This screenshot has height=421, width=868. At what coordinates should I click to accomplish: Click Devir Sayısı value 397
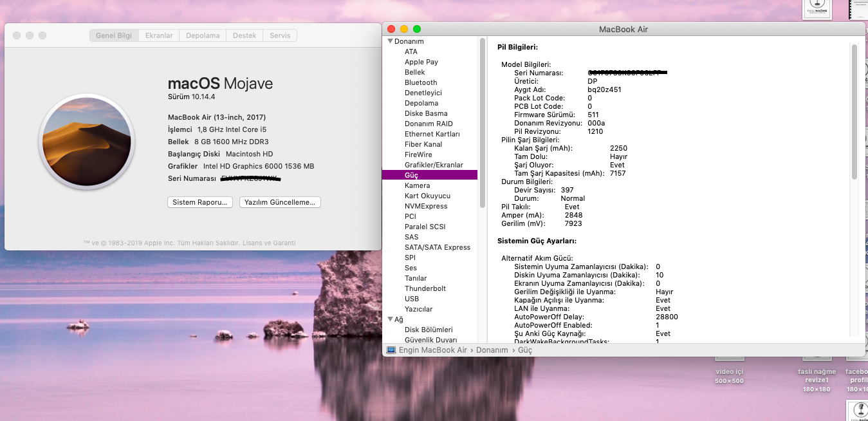[x=567, y=190]
